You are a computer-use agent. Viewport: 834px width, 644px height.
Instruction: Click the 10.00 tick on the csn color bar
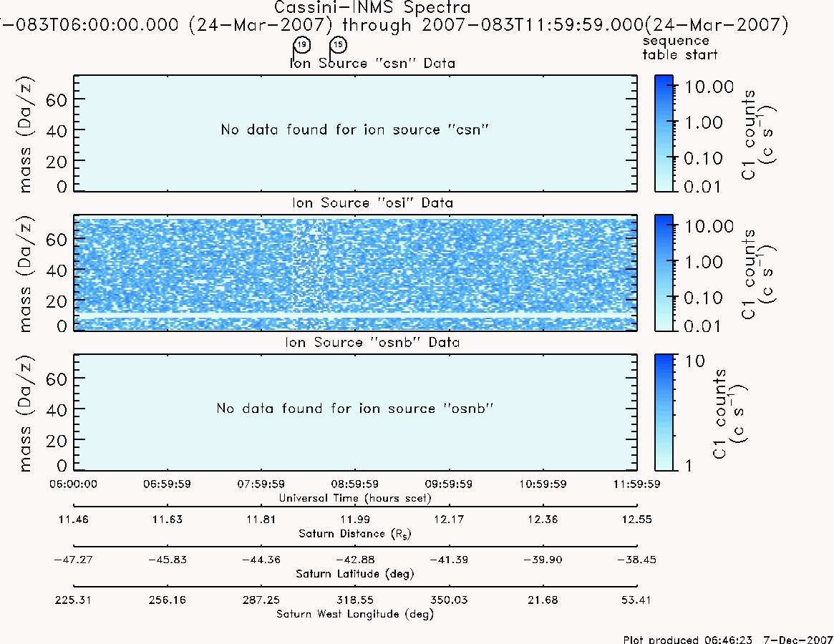[709, 87]
